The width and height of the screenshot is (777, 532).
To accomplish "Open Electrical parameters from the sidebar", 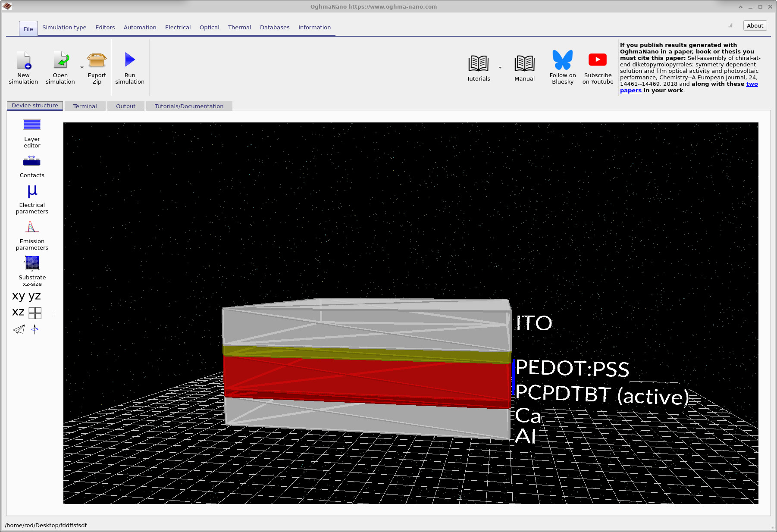I will click(x=32, y=191).
